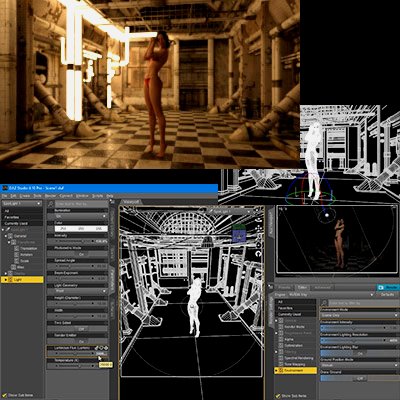Open the Environment Mode dropdown
Viewport: 400px width, 400px height.
(x=359, y=315)
